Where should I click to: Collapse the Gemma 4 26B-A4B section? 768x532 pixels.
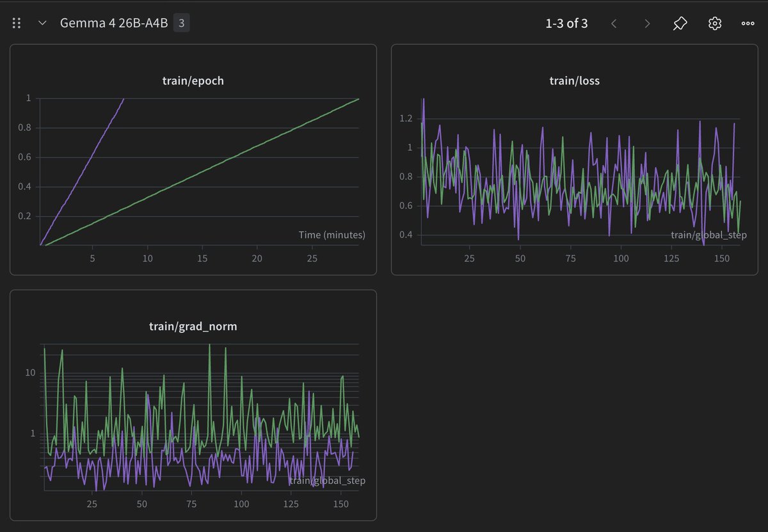coord(42,24)
